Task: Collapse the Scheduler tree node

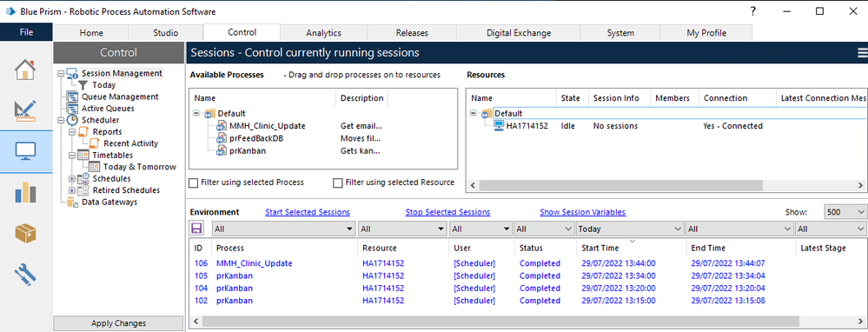Action: 61,120
